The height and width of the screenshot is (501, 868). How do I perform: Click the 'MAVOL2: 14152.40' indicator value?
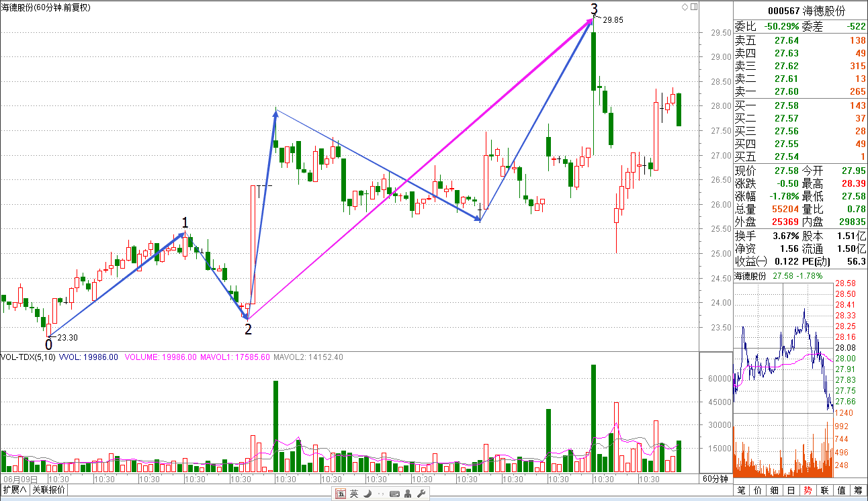[x=308, y=357]
